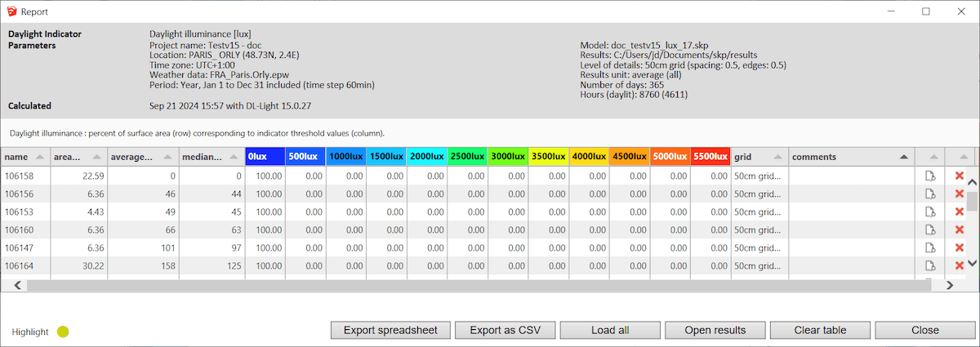Click the vertical scrollbar down arrow
The image size is (980, 347).
point(972,263)
